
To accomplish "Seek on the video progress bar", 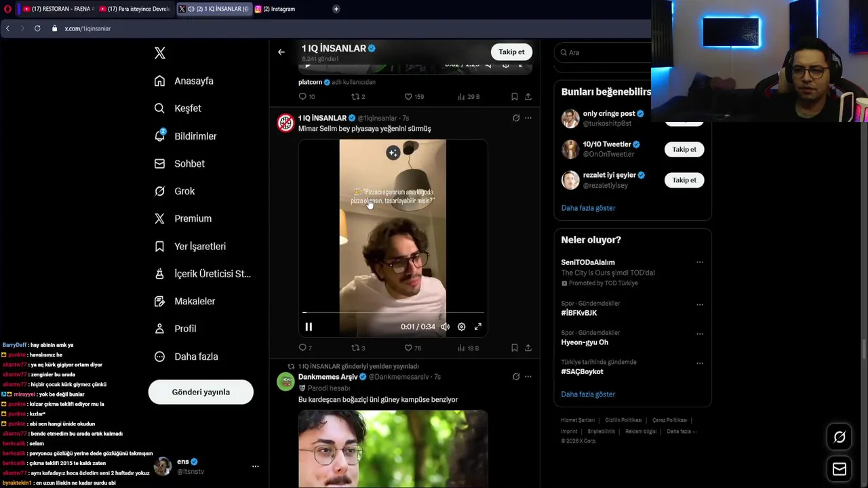I will (x=393, y=312).
